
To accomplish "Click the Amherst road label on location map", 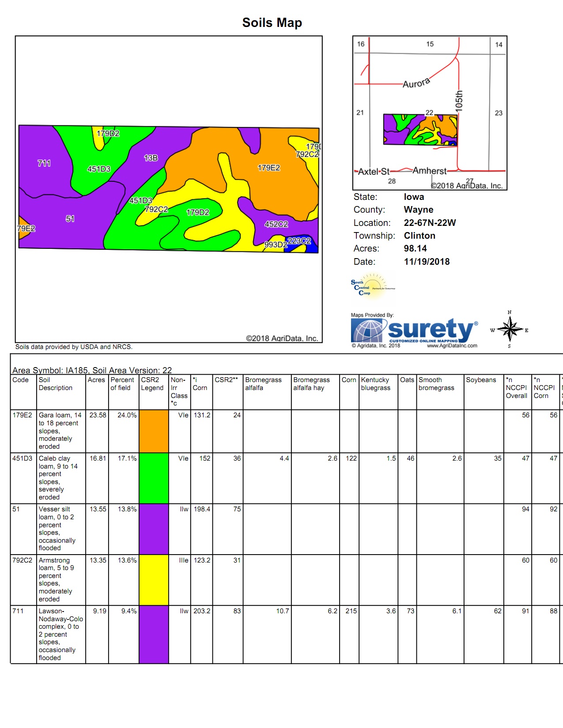I will coord(429,171).
